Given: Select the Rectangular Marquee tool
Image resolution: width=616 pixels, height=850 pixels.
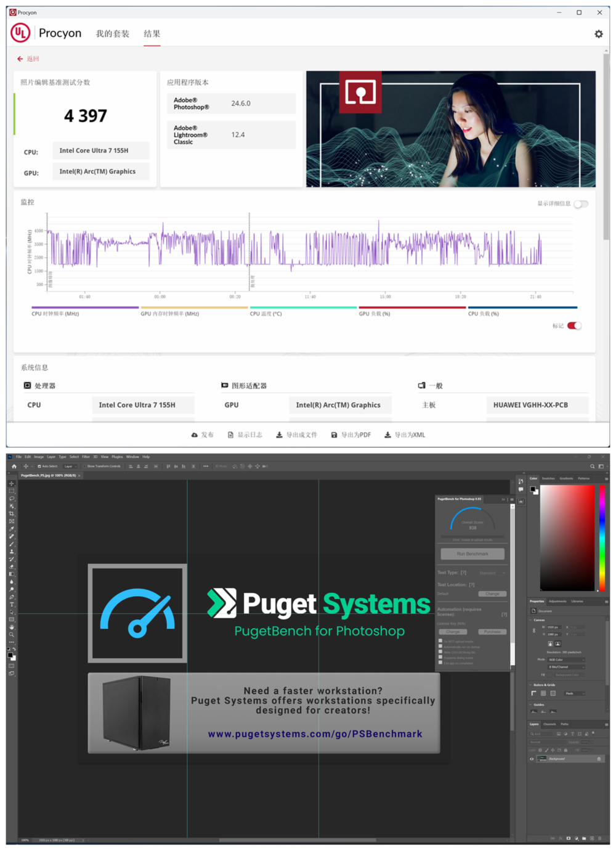Looking at the screenshot, I should click(12, 491).
